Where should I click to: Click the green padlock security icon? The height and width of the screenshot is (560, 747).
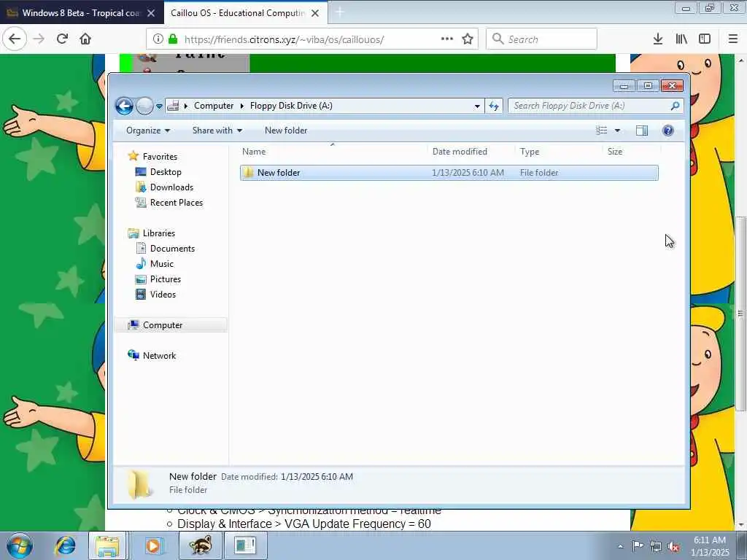point(173,39)
